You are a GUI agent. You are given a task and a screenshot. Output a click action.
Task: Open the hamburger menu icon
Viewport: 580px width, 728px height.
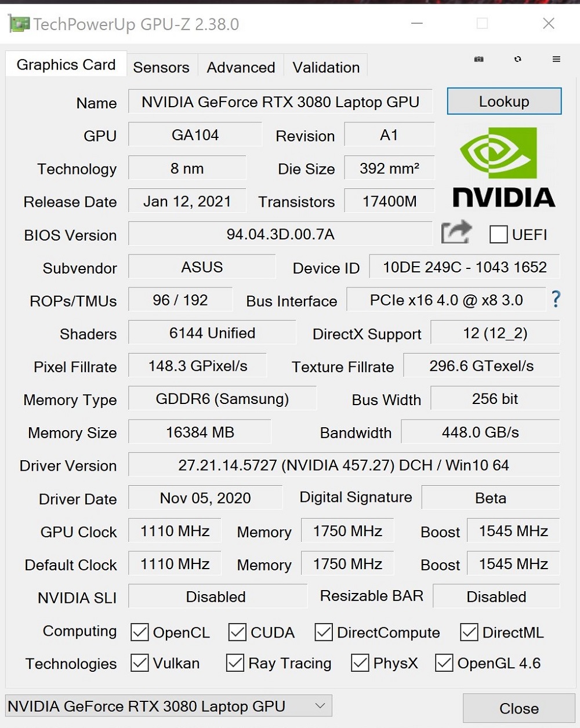click(x=556, y=59)
